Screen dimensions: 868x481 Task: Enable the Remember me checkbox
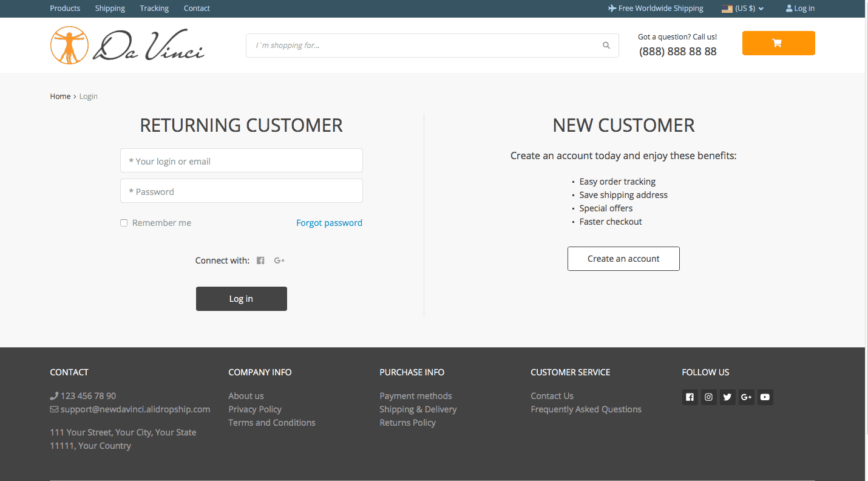tap(124, 223)
